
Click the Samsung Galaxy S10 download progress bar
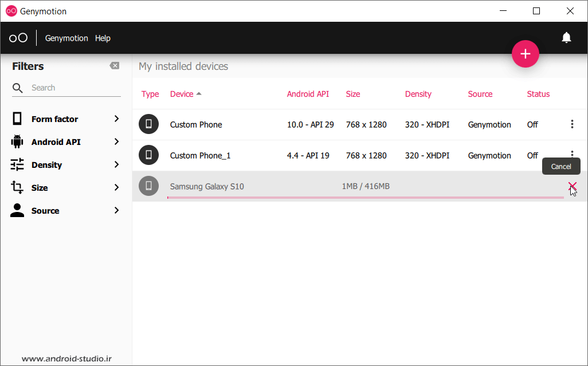(x=365, y=198)
